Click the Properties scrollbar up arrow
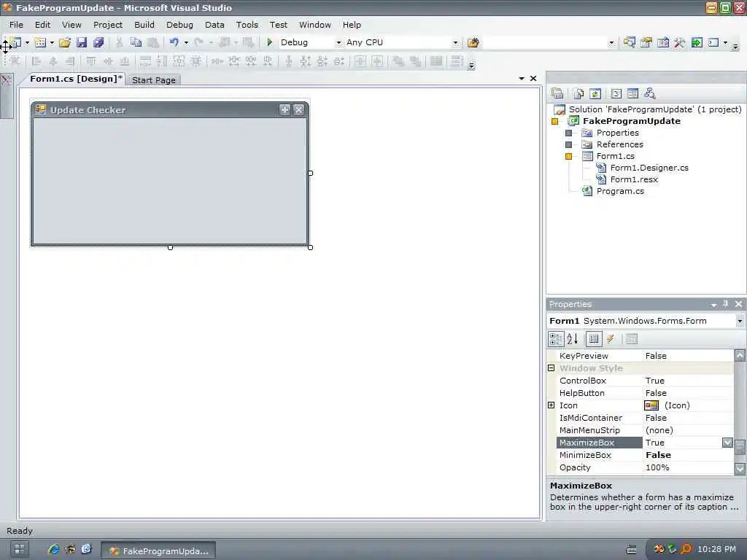This screenshot has width=747, height=560. click(x=740, y=355)
